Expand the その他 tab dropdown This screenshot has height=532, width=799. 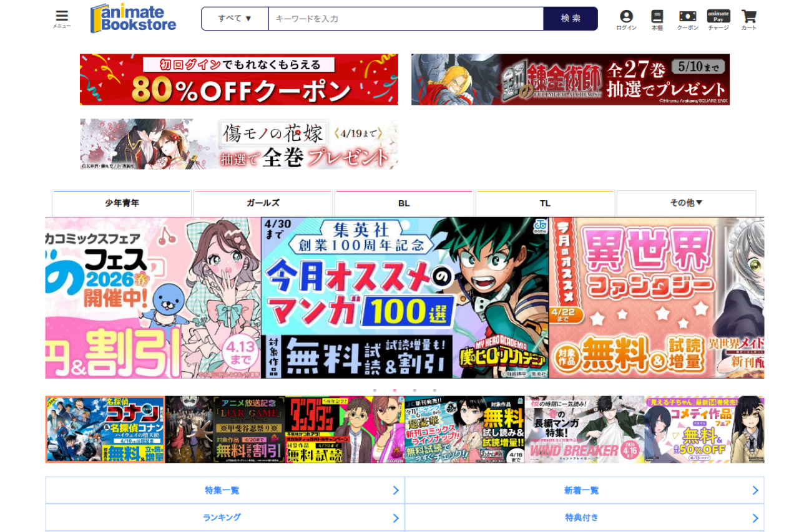coord(687,203)
